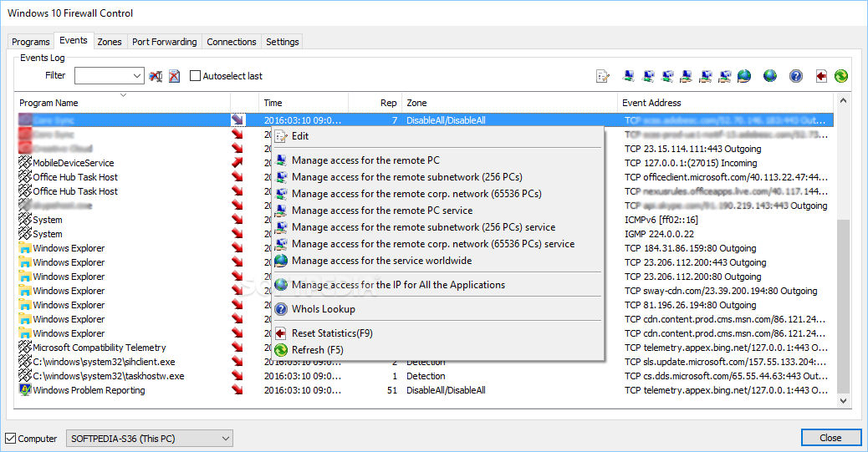This screenshot has width=868, height=452.
Task: Sort by the Rep column header
Action: tap(375, 103)
